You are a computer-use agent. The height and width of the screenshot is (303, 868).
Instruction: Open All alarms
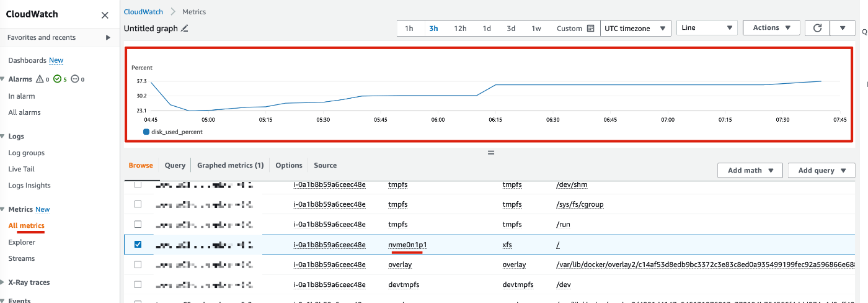pos(25,112)
